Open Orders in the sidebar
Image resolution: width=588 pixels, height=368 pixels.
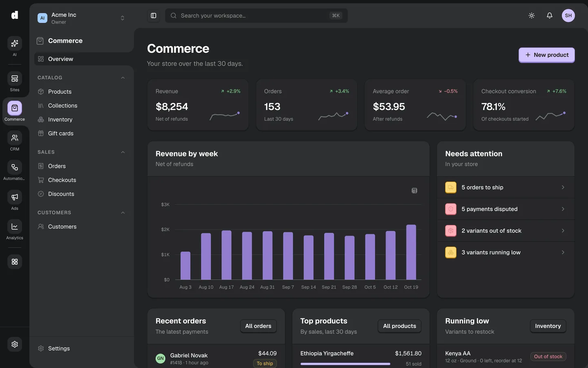point(82,166)
